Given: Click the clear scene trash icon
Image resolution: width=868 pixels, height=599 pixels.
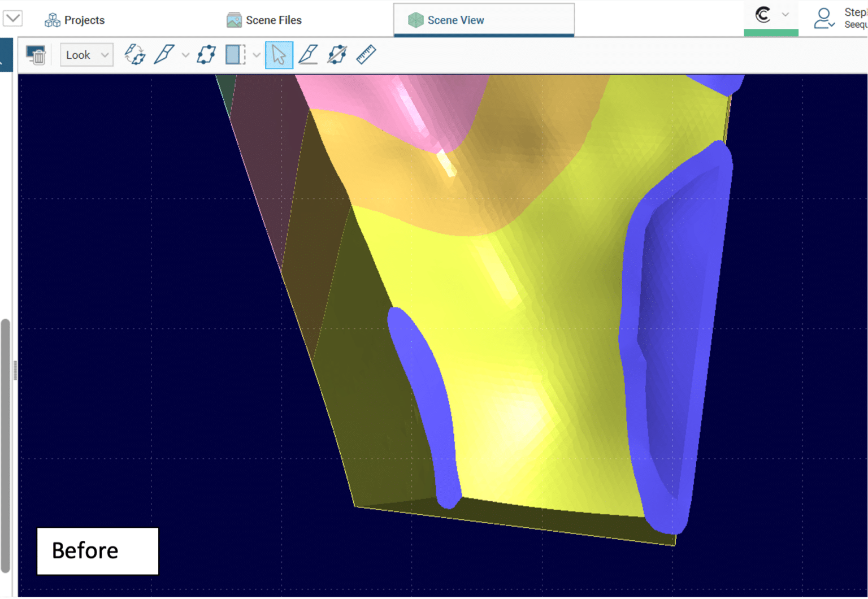Looking at the screenshot, I should pyautogui.click(x=36, y=55).
